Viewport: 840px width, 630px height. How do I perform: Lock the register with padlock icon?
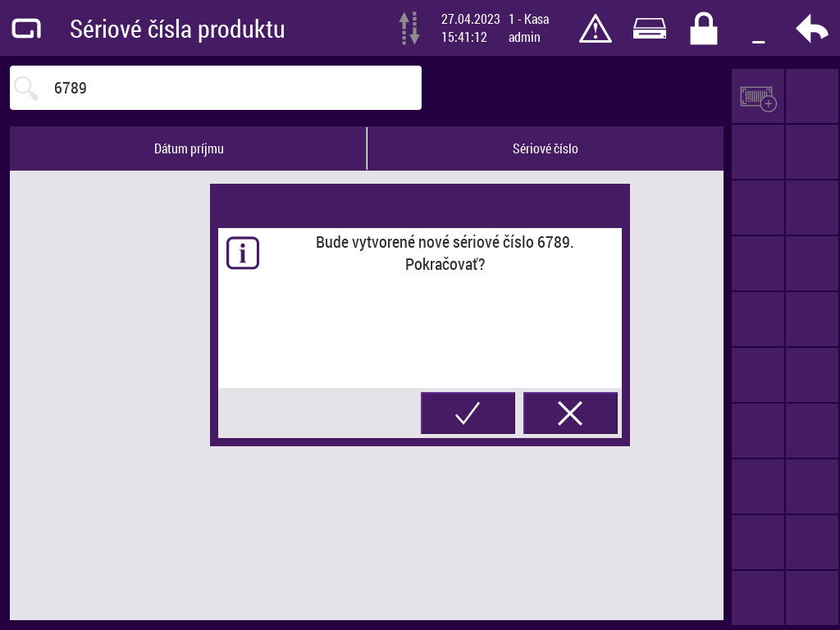[x=703, y=29]
